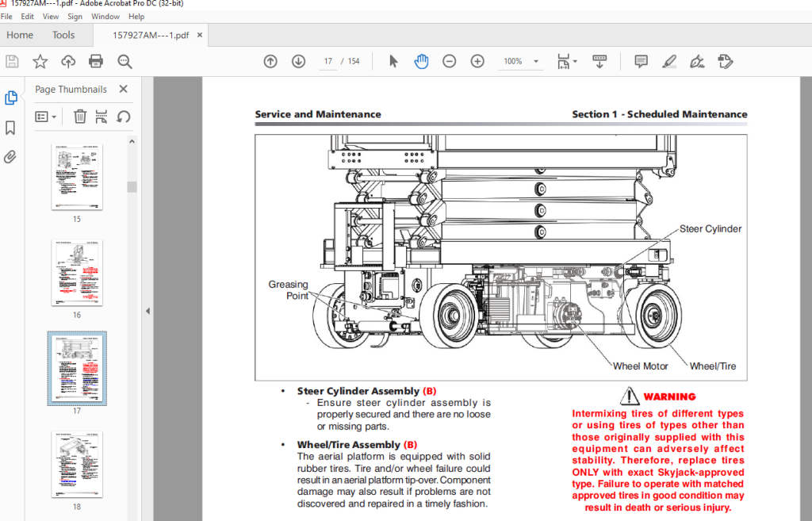Screen dimensions: 812x521
Task: Expand fit page dropdown arrow
Action: [576, 62]
